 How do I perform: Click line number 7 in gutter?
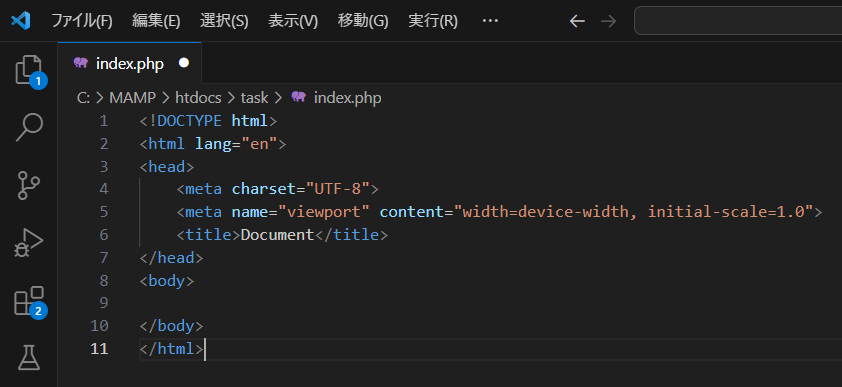103,258
